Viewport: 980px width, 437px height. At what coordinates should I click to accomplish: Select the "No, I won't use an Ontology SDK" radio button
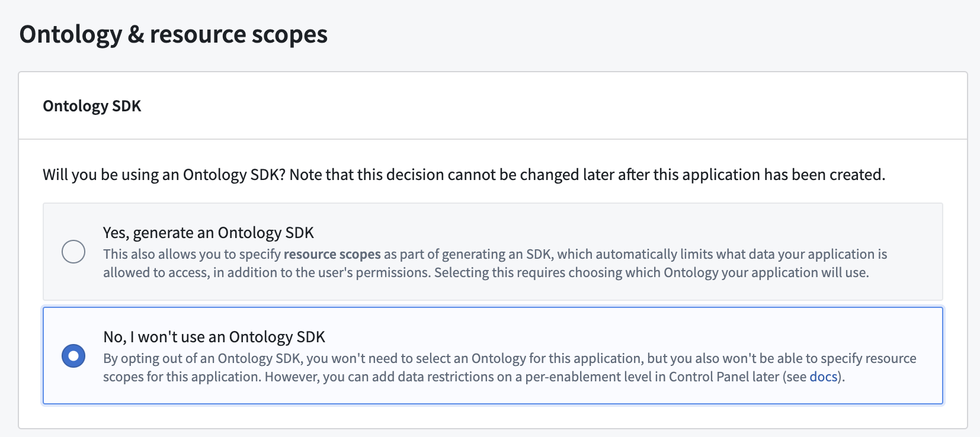coord(73,355)
